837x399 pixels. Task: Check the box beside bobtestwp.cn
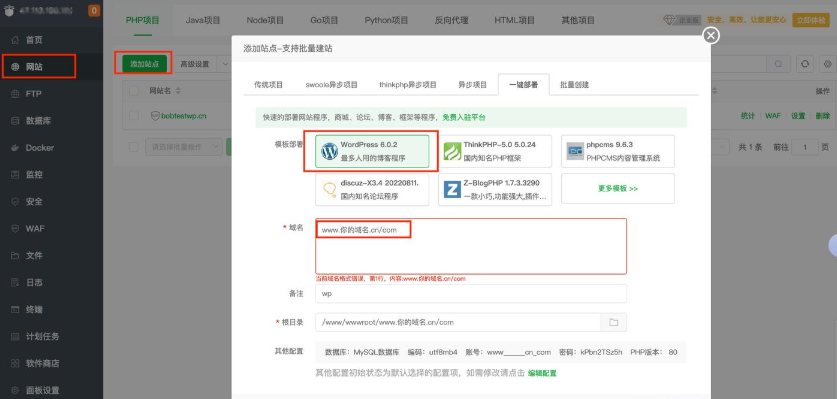point(134,116)
